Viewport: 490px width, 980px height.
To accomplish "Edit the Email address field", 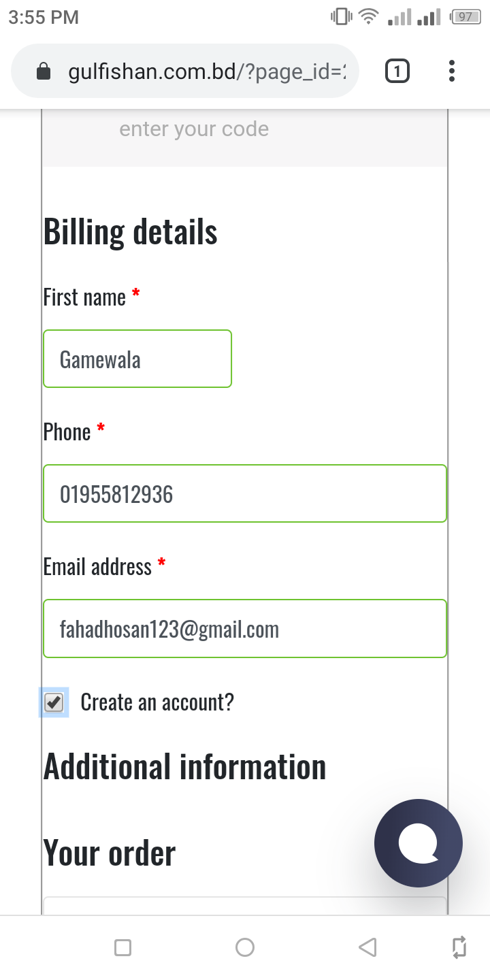I will 245,628.
